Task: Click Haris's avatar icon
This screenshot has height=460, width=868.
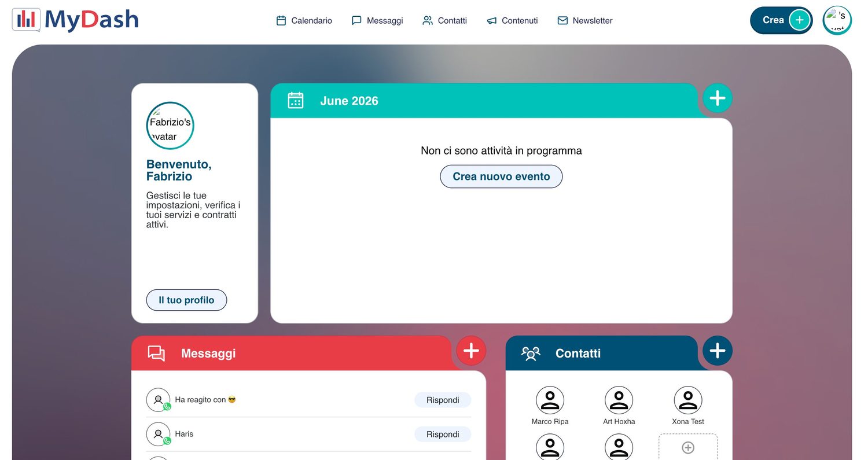Action: click(x=158, y=434)
